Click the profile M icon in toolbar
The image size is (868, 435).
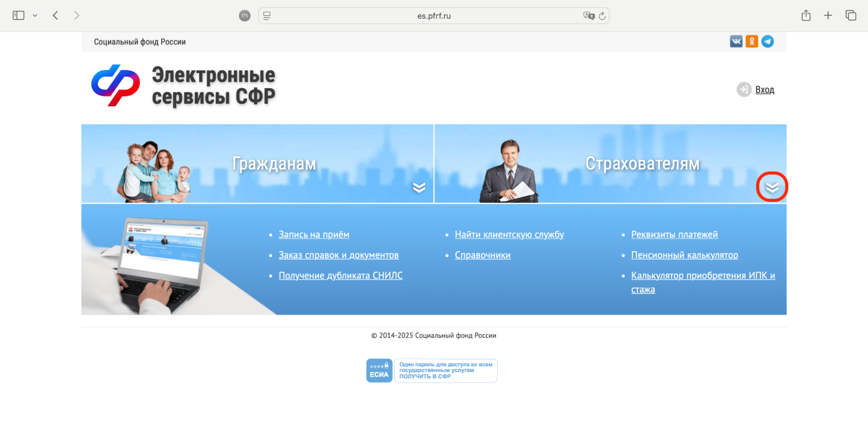pos(245,16)
